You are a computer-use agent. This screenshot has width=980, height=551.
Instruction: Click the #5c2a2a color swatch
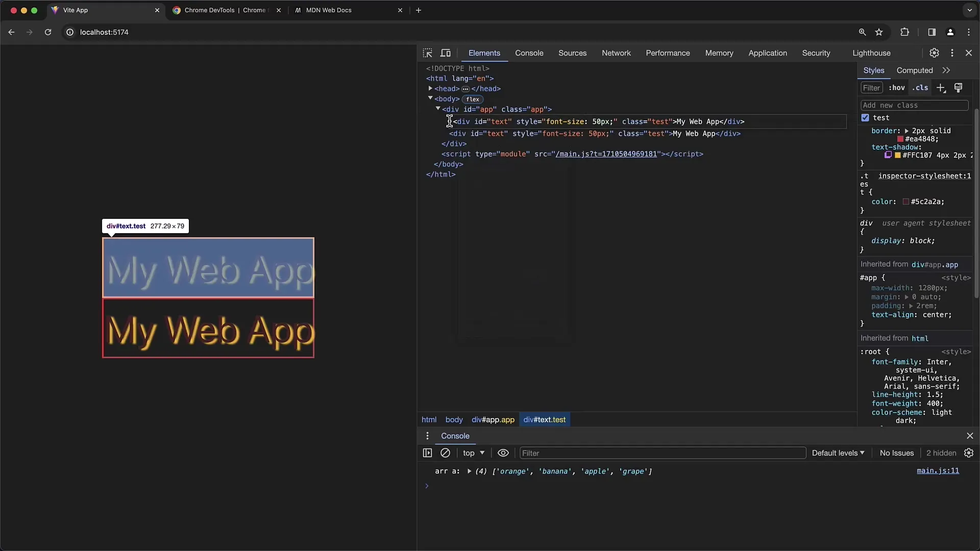[906, 202]
